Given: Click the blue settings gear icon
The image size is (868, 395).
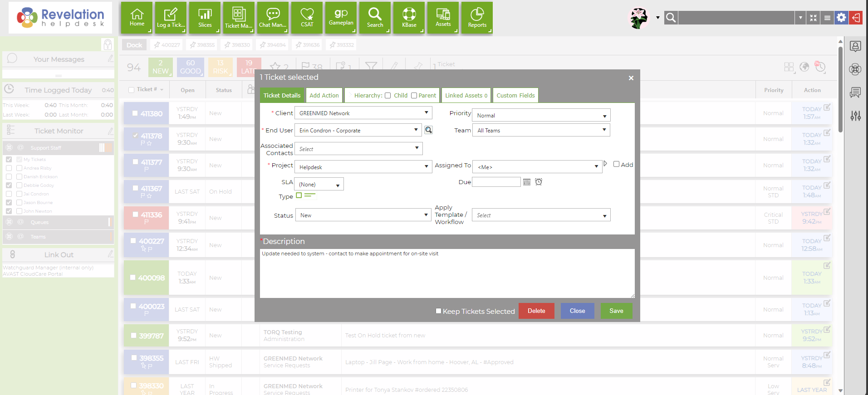Looking at the screenshot, I should (x=841, y=18).
